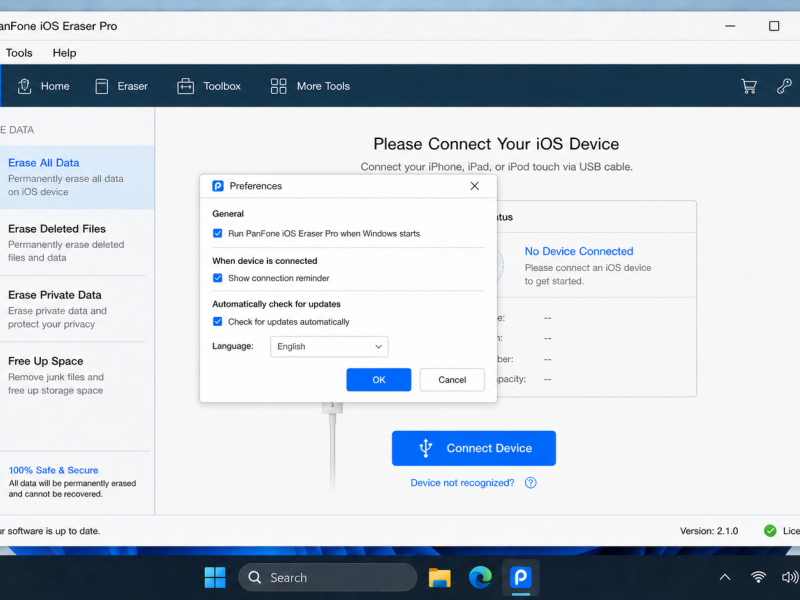Select the Eraser toolbar icon
This screenshot has width=800, height=600.
point(102,86)
